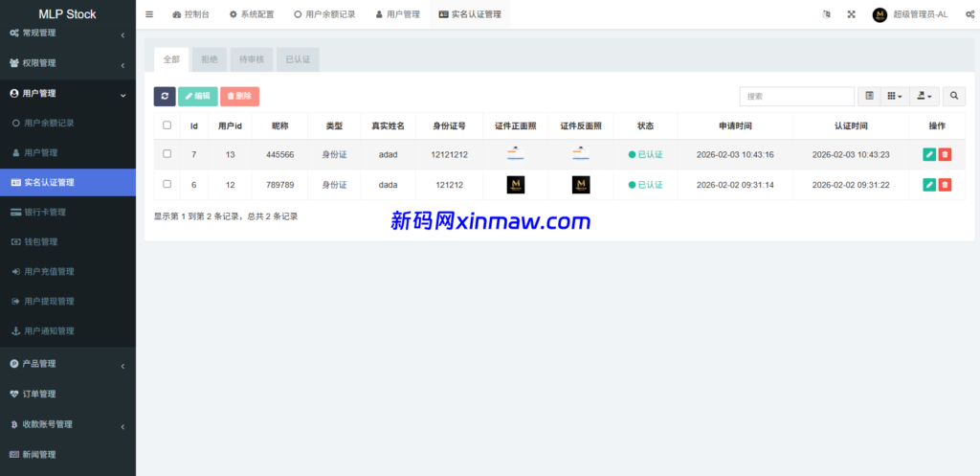Open 用户通知管理 in the sidebar
The width and height of the screenshot is (980, 476).
tap(68, 330)
